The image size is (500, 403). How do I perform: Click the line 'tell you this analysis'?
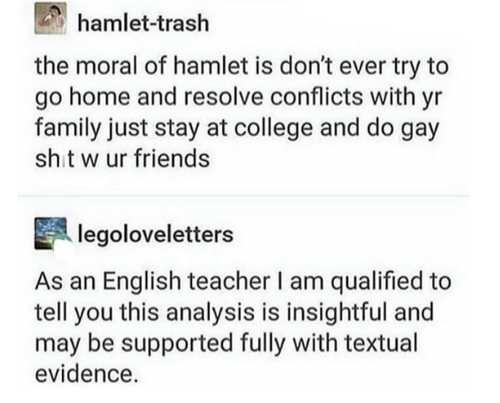point(234,312)
